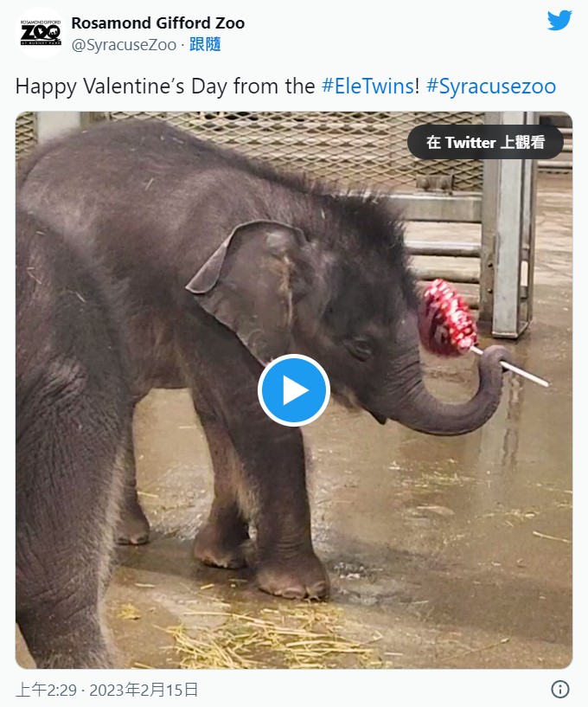Open the 上午2:29 tweet time link

coord(46,690)
